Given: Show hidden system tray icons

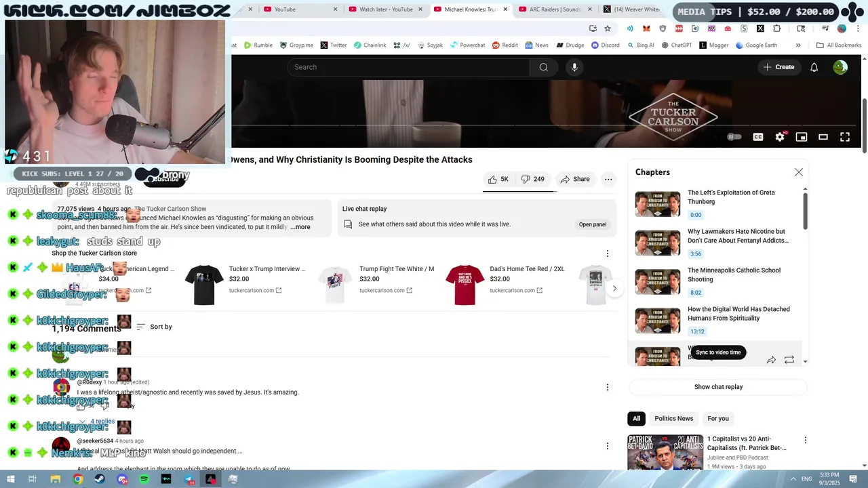Looking at the screenshot, I should (793, 479).
